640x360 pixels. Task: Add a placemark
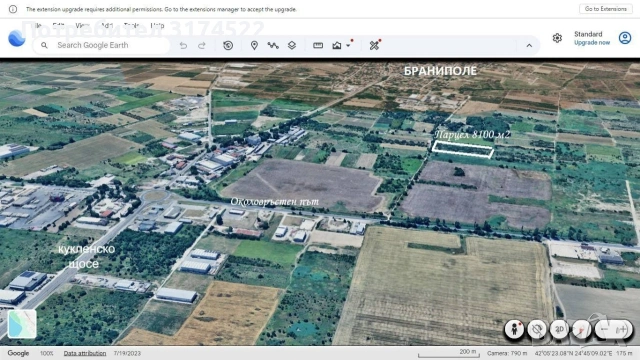pos(254,45)
